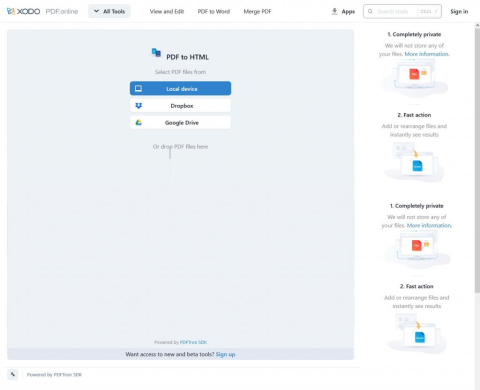
Task: Open the Apps link
Action: point(348,11)
